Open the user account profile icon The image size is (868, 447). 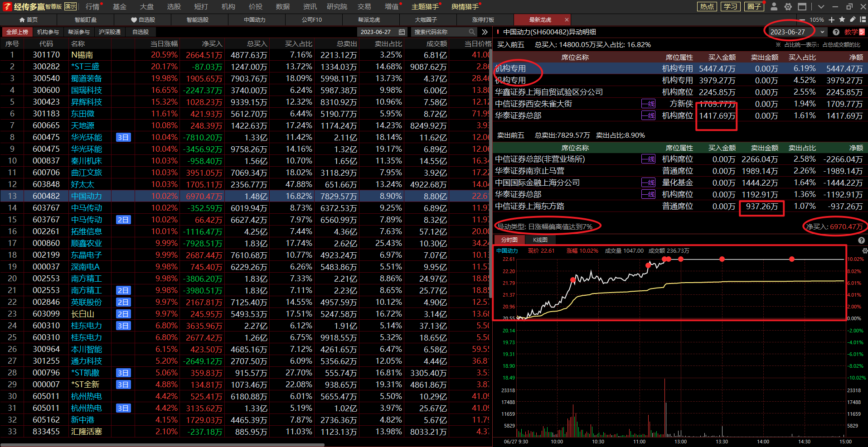[774, 6]
